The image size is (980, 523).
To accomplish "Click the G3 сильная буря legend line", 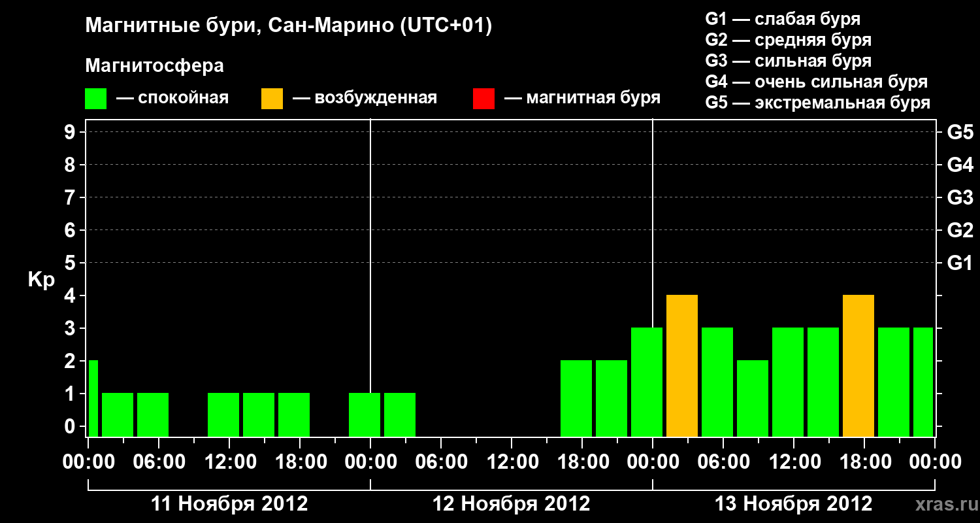I will coord(788,61).
